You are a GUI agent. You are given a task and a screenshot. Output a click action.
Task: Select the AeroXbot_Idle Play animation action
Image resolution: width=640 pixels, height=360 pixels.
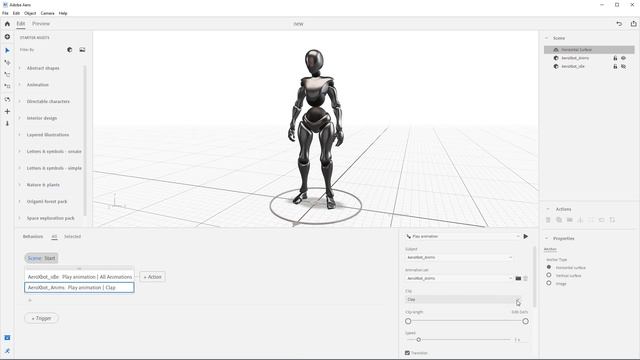pos(79,277)
